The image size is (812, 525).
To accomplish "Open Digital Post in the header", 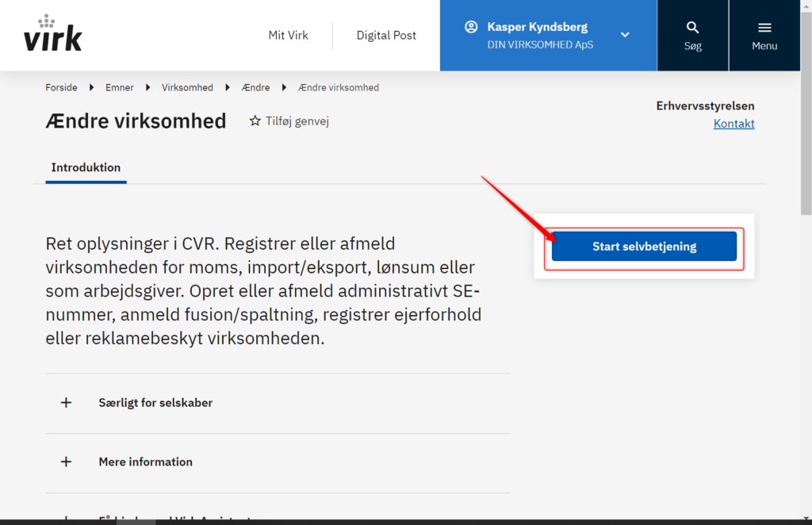I will click(386, 35).
